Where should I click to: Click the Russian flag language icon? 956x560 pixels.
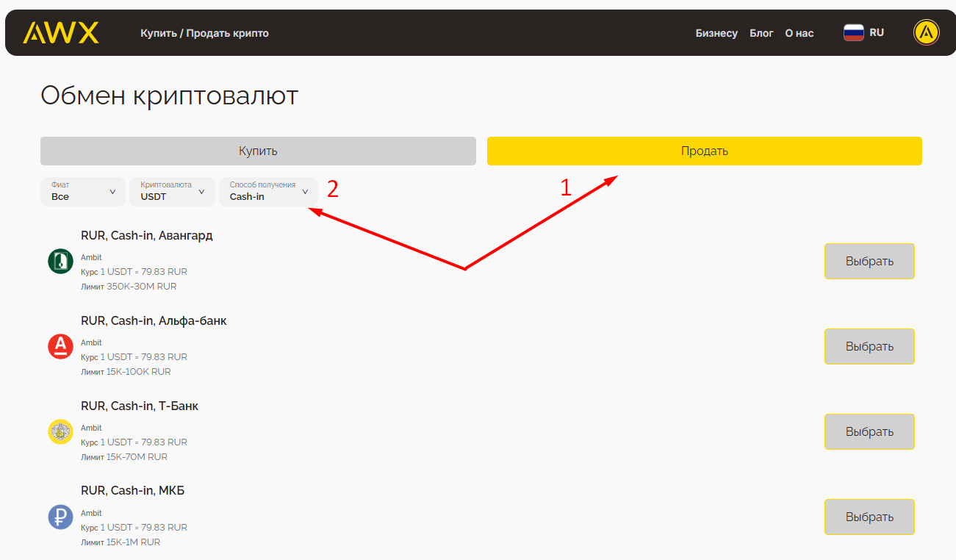[853, 33]
